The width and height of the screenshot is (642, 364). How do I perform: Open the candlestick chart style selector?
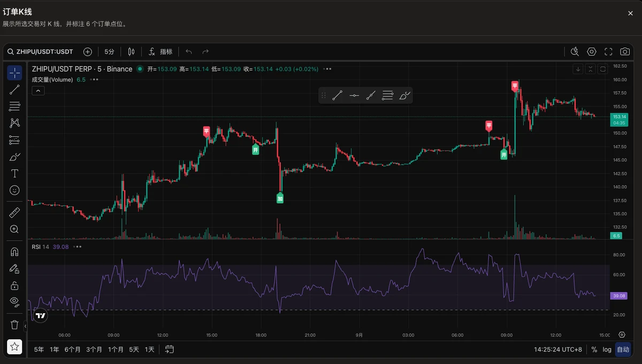(x=132, y=52)
